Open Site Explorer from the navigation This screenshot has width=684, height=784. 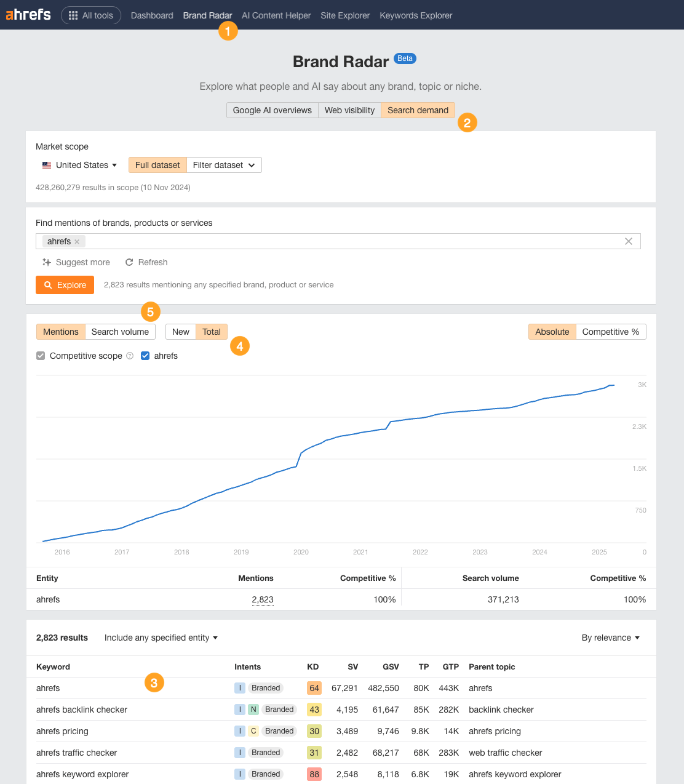pos(345,15)
